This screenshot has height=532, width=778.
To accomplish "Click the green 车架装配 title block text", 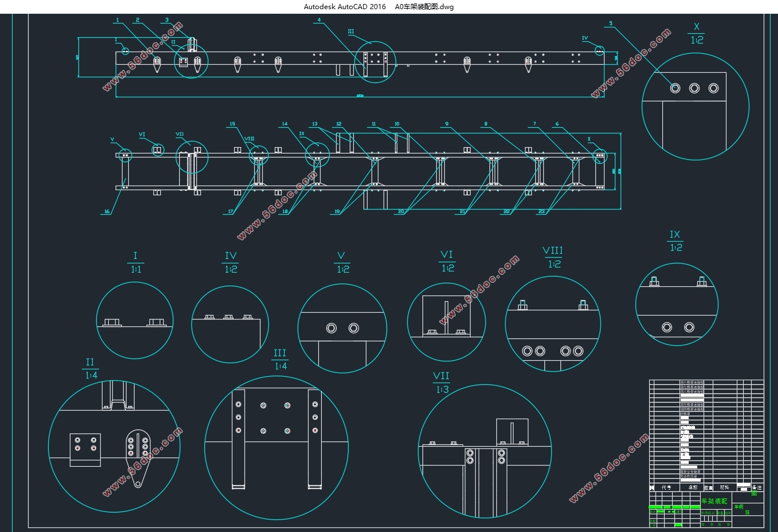I will (714, 501).
